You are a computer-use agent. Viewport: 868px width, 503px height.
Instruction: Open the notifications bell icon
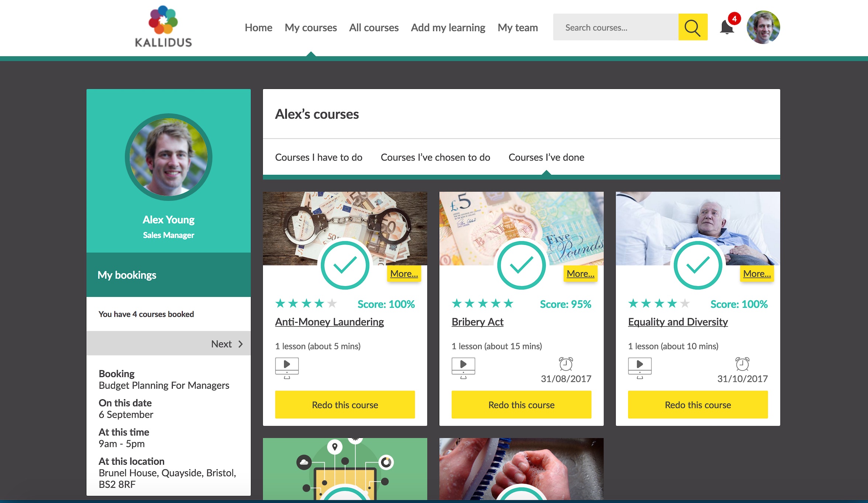726,27
